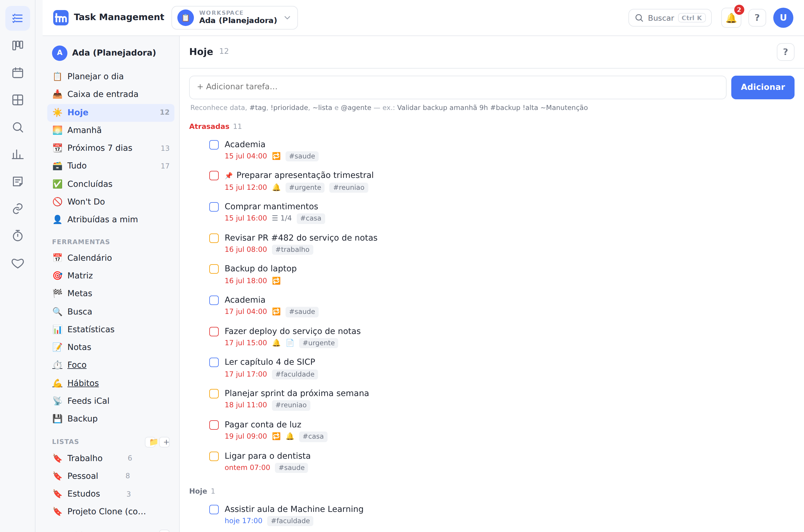The height and width of the screenshot is (532, 804).
Task: Open the Backup tool in sidebar
Action: pos(111,419)
